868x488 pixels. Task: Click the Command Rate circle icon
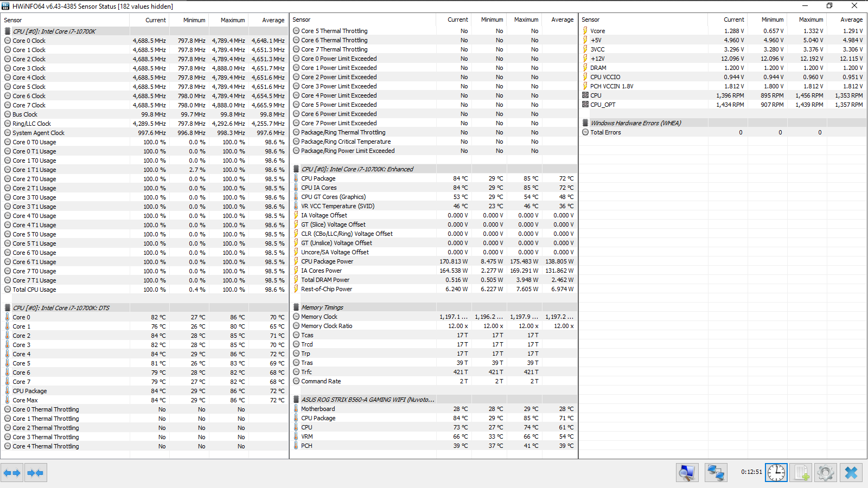[x=296, y=381]
